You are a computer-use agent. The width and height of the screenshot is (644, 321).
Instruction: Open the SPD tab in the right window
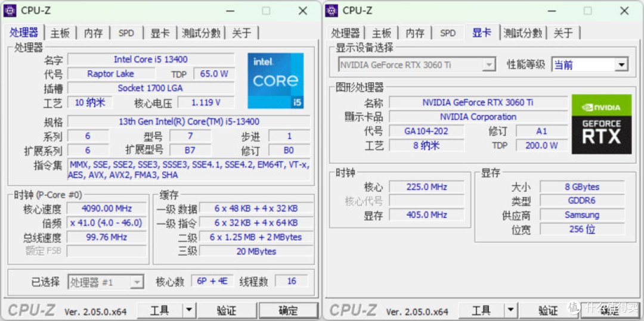coord(448,33)
